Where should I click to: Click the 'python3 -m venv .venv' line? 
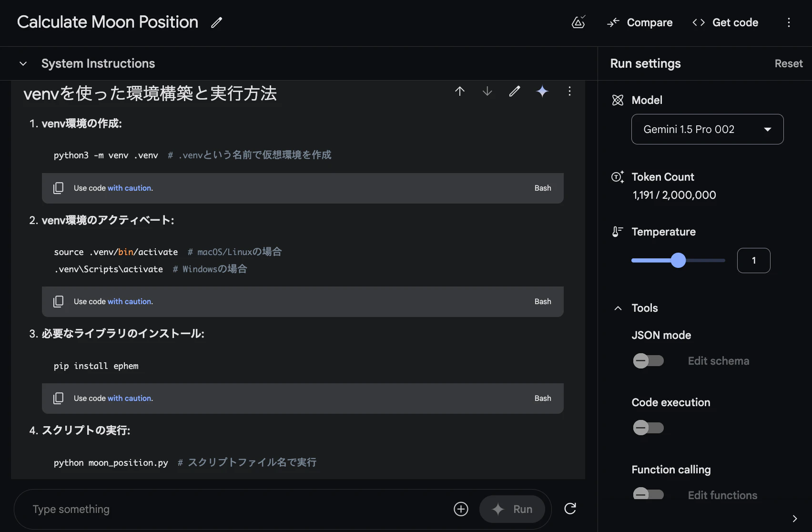click(106, 155)
